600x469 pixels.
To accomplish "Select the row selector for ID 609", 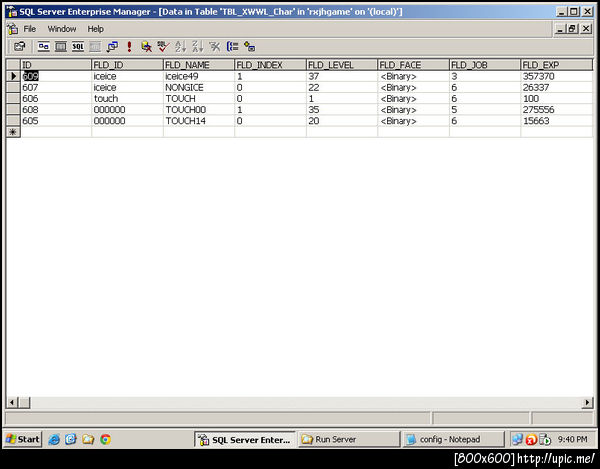I will [13, 76].
